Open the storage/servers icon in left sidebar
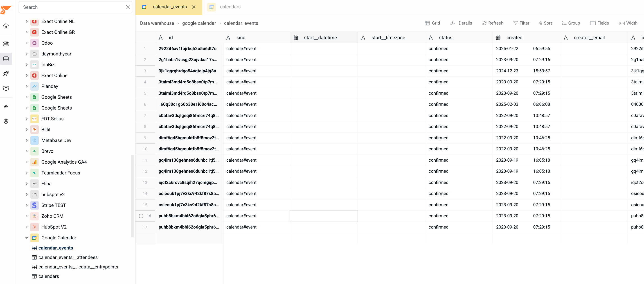This screenshot has height=284, width=644. point(6,44)
